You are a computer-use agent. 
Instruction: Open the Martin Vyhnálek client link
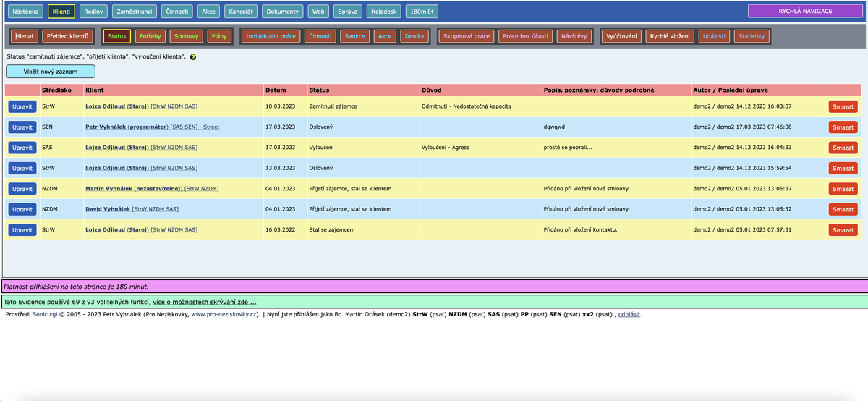click(x=132, y=189)
